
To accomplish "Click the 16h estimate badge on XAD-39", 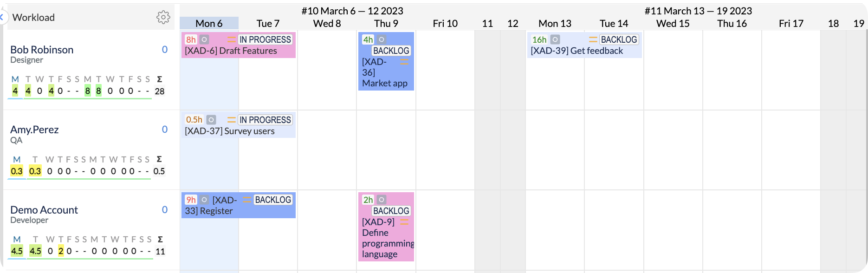I will click(x=540, y=39).
